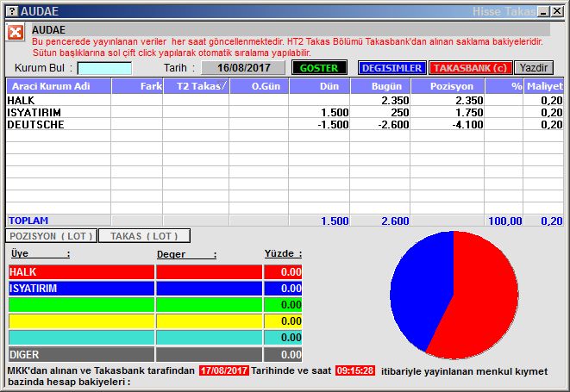Click the Maliyet column header
570x392 pixels.
544,86
